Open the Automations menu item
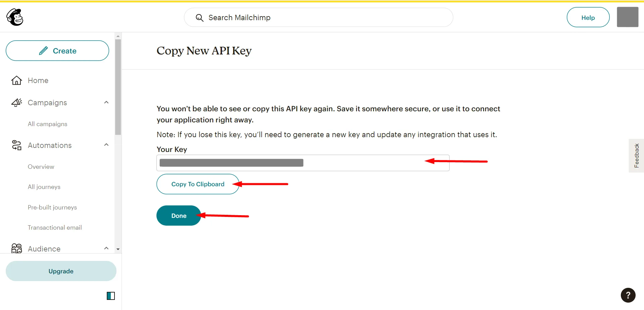This screenshot has height=310, width=644. [x=50, y=145]
